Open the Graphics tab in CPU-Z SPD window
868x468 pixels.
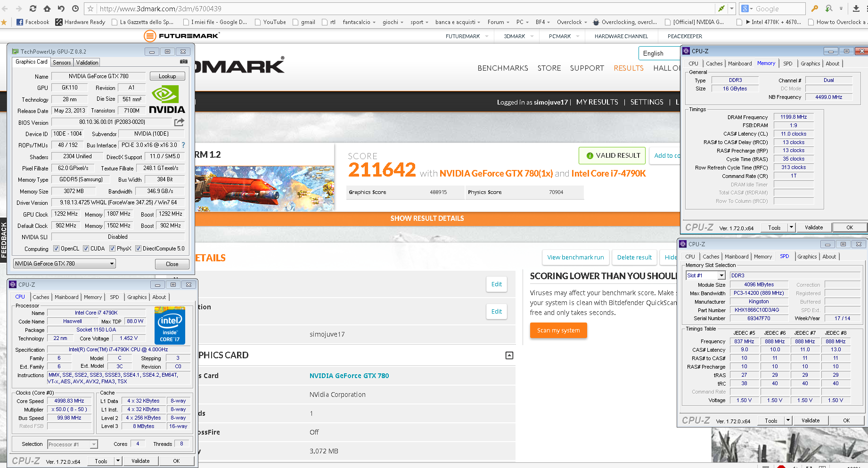807,257
